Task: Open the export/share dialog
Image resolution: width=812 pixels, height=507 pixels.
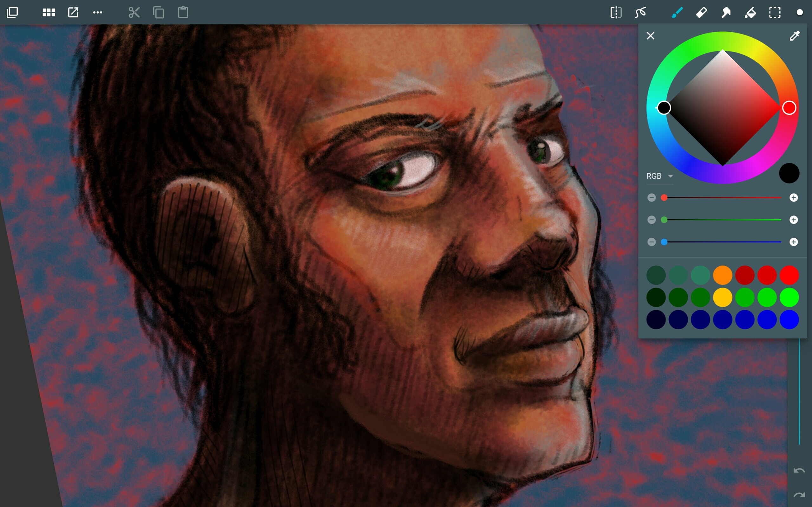Action: pyautogui.click(x=73, y=12)
